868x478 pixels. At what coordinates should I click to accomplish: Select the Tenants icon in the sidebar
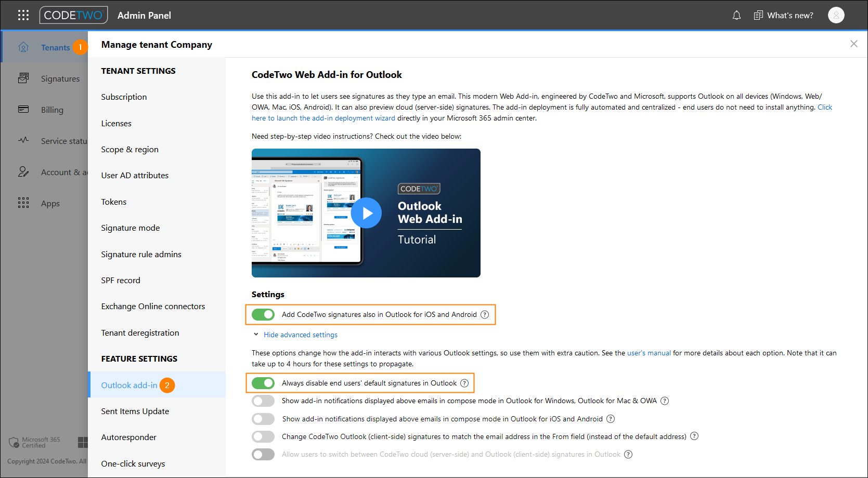pos(23,47)
